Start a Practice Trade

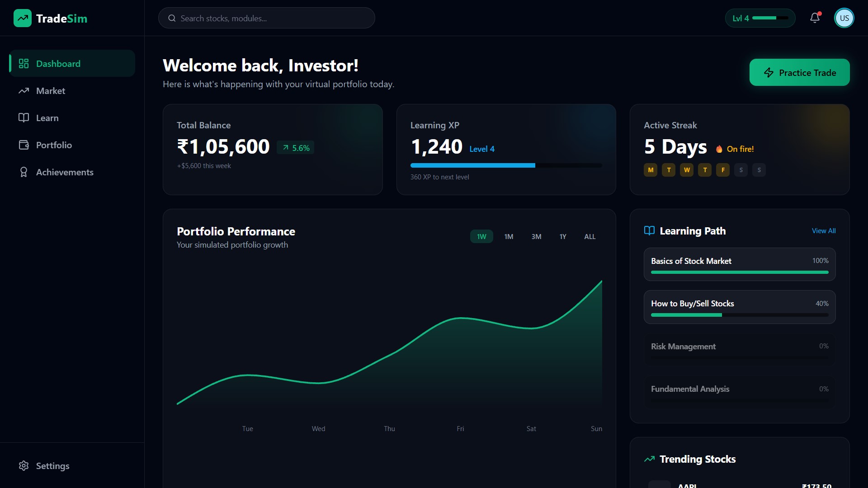[x=799, y=72]
